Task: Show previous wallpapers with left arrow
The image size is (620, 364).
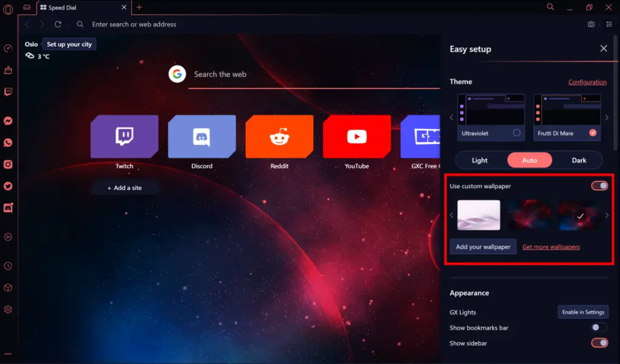Action: 452,215
